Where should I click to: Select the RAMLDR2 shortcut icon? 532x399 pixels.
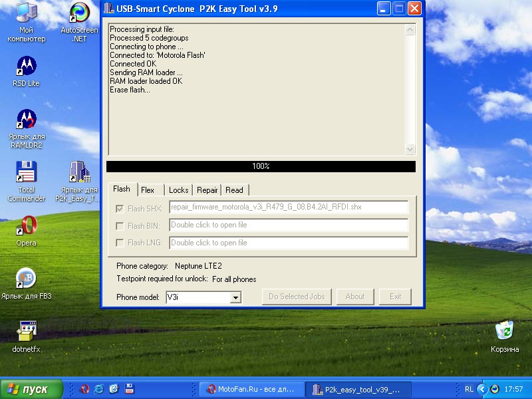pyautogui.click(x=27, y=129)
